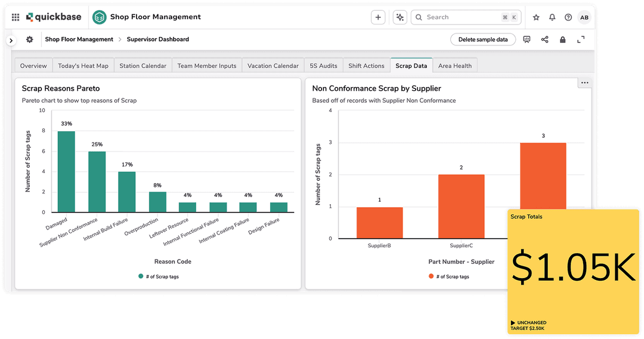Open the AB user avatar menu

[x=584, y=17]
